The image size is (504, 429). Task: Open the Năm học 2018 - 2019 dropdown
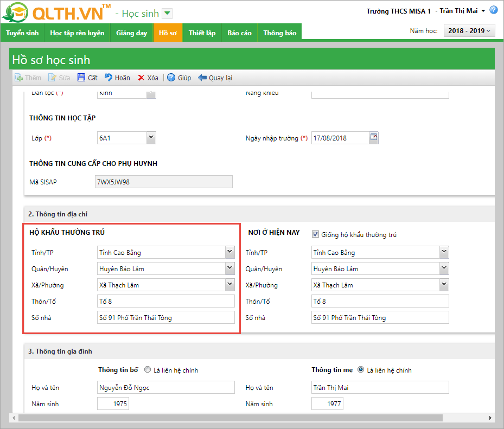[469, 31]
